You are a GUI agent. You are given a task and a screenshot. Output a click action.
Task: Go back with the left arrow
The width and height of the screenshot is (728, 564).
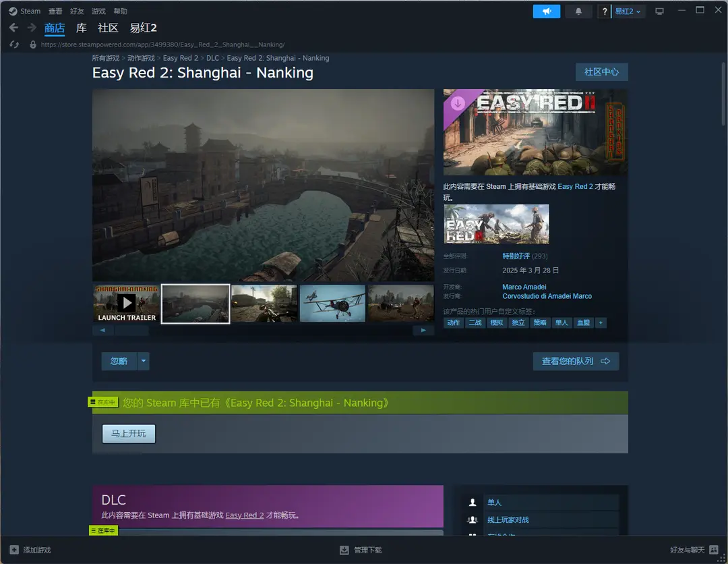pyautogui.click(x=14, y=28)
